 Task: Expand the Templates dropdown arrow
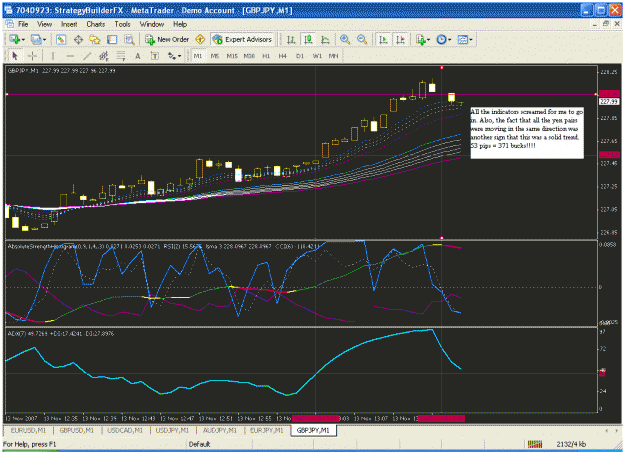coord(471,40)
